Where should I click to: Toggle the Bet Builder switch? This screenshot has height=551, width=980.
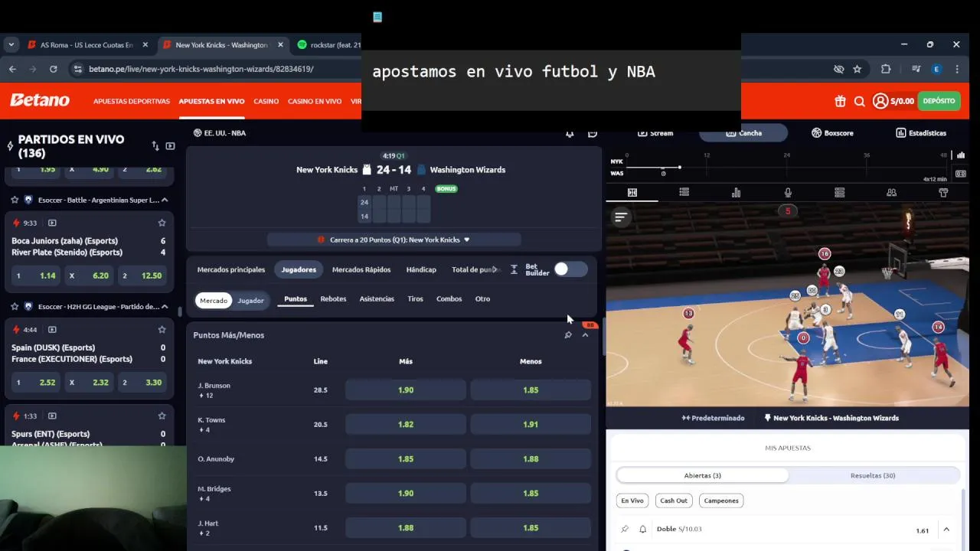(x=571, y=269)
